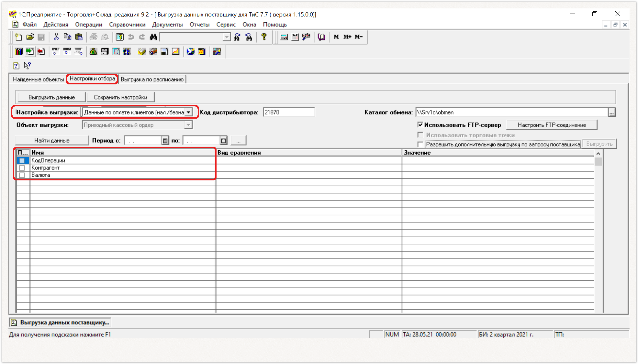Click the fire truck toolbar icon
The height and width of the screenshot is (364, 638).
153,51
